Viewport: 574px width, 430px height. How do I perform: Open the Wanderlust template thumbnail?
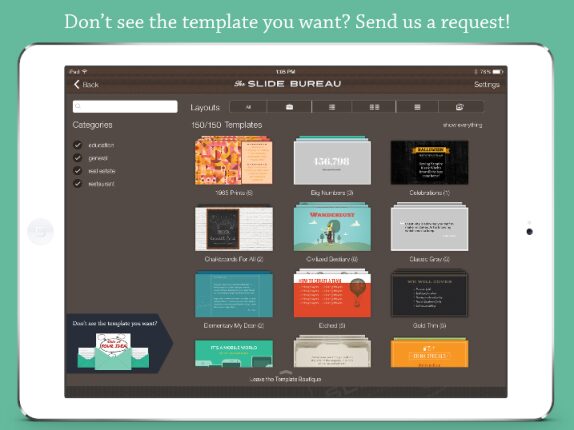point(332,227)
